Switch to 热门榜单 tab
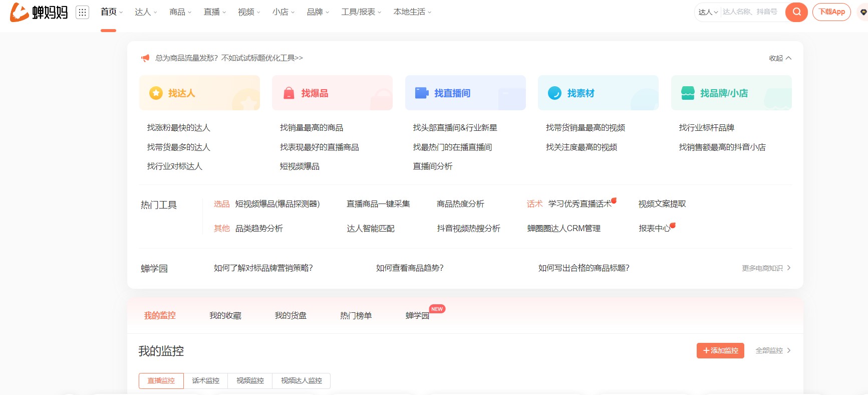Screen dimensions: 868x395 tap(356, 315)
